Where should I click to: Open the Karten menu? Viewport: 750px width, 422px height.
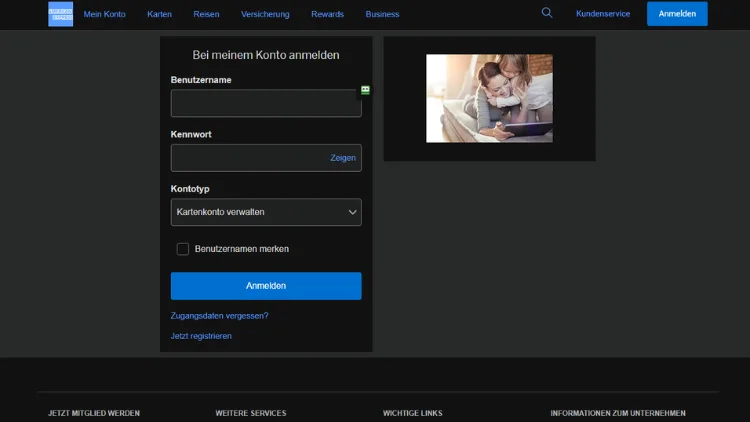[x=159, y=14]
